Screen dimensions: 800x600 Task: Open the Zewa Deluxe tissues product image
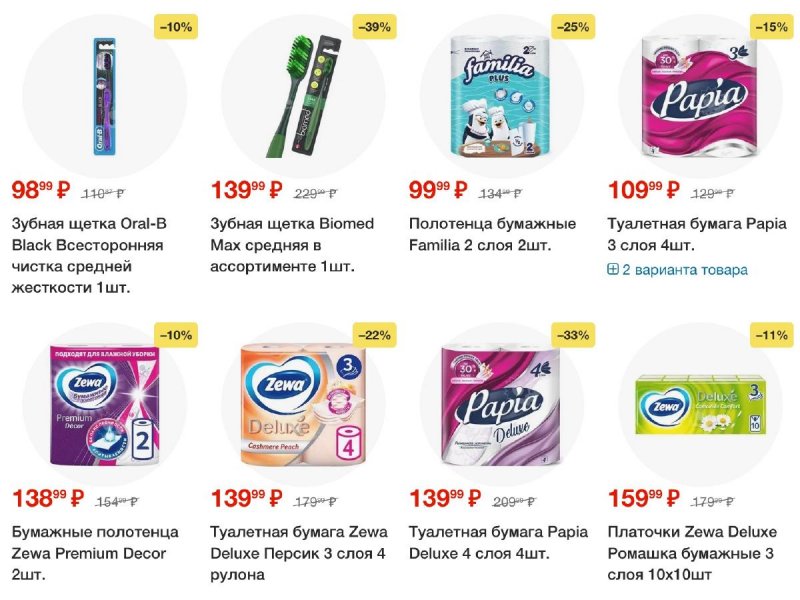[x=701, y=405]
